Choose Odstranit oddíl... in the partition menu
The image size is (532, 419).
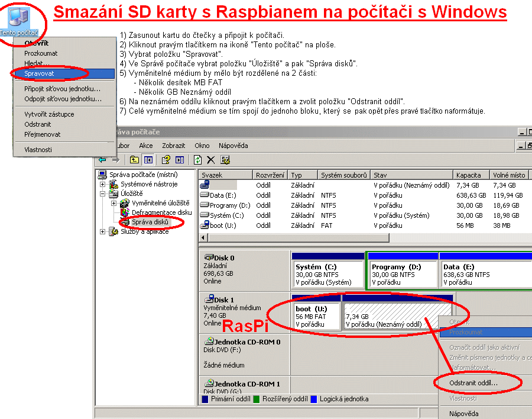pyautogui.click(x=485, y=383)
